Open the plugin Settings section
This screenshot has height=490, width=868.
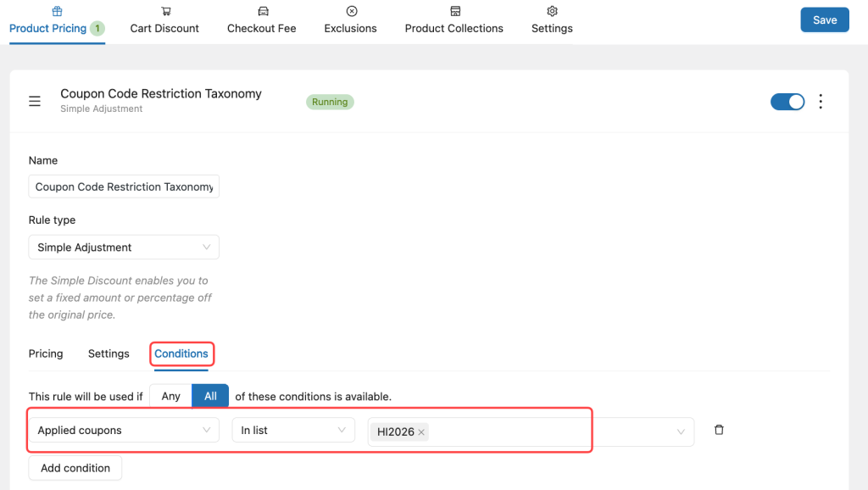coord(552,19)
